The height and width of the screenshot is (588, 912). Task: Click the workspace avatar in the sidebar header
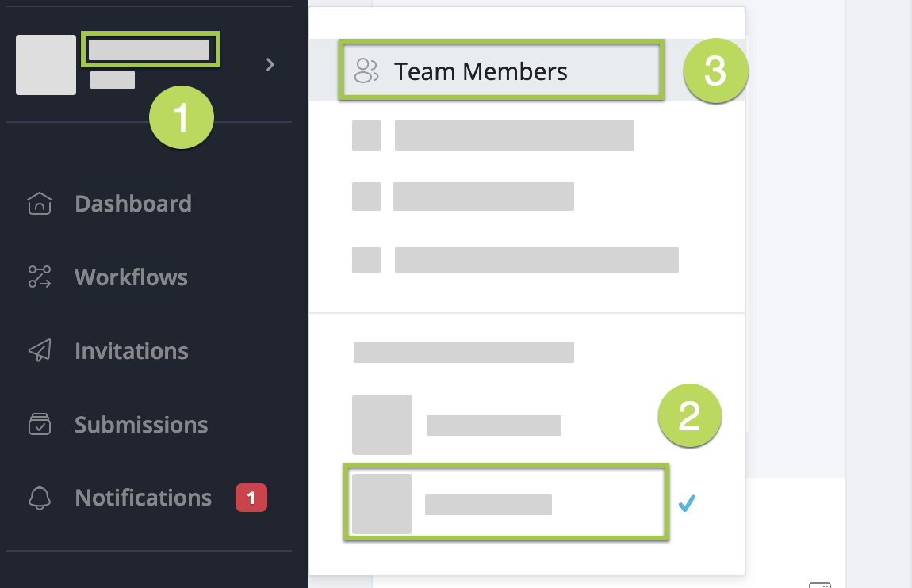(46, 65)
